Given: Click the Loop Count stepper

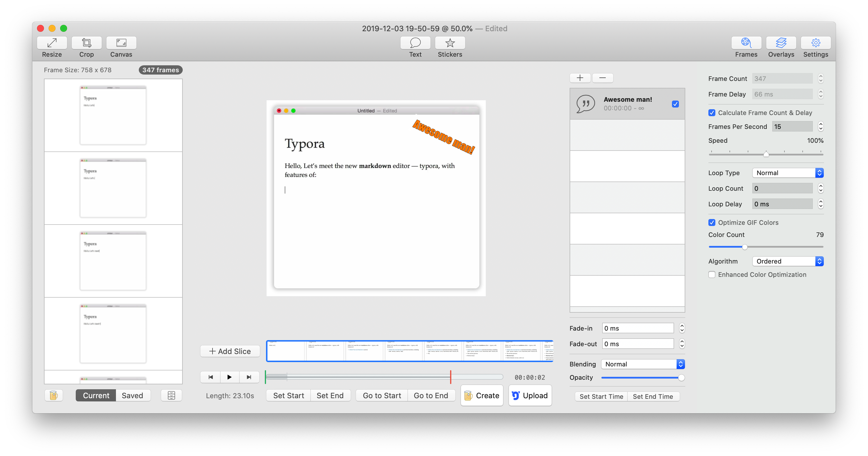Looking at the screenshot, I should point(821,189).
